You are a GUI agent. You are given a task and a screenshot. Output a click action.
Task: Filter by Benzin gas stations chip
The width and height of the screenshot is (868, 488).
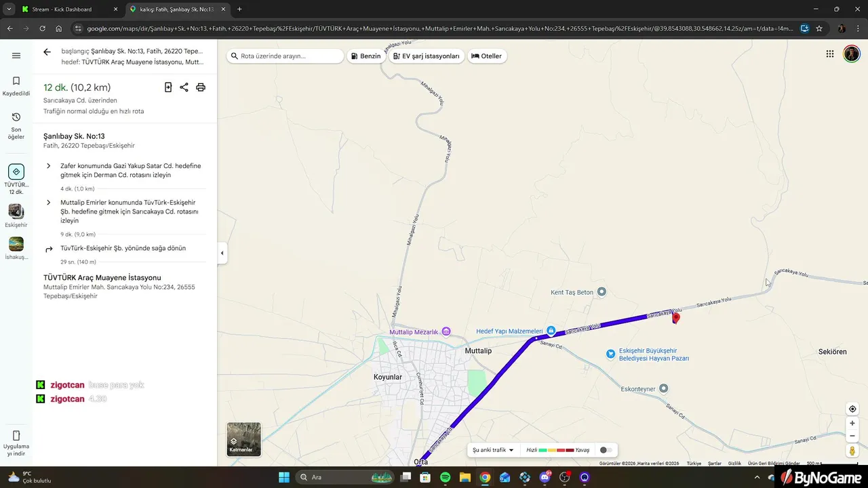tap(366, 56)
